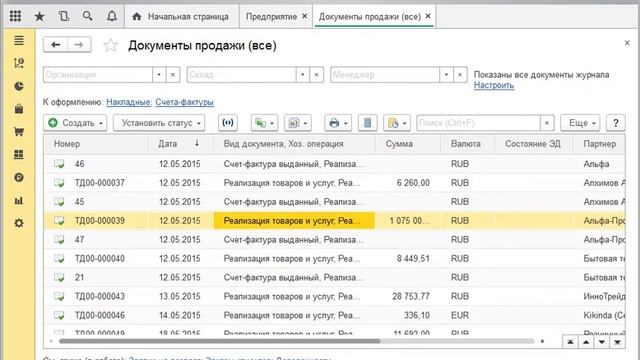
Task: Open History icon in top bar
Action: click(x=63, y=16)
